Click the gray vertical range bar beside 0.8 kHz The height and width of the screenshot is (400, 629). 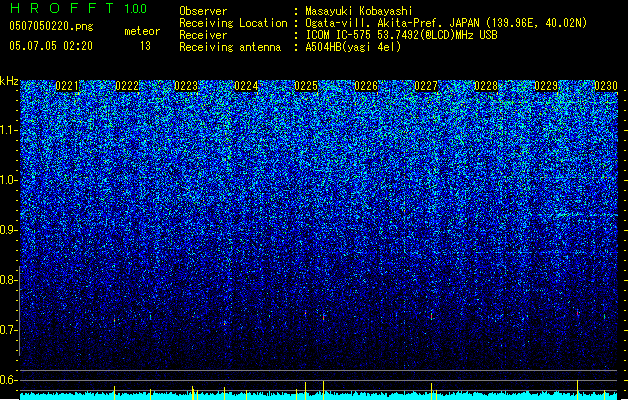pyautogui.click(x=20, y=311)
